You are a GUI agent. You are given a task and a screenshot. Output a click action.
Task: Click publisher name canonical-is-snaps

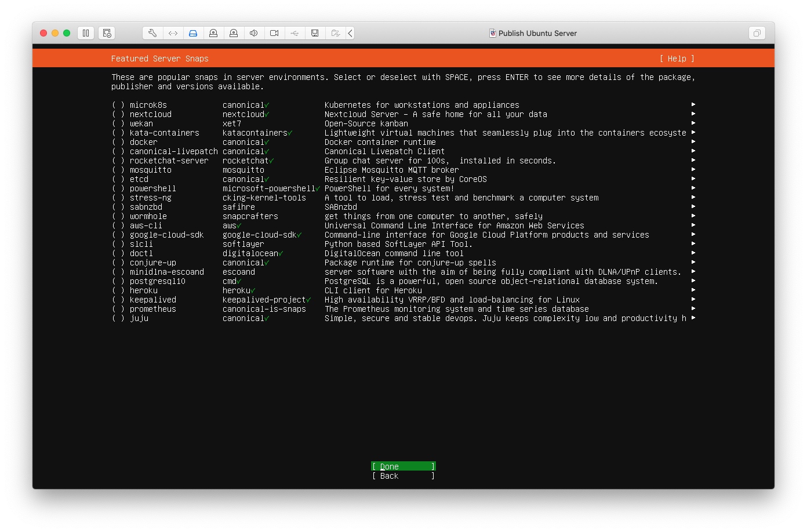pos(264,309)
